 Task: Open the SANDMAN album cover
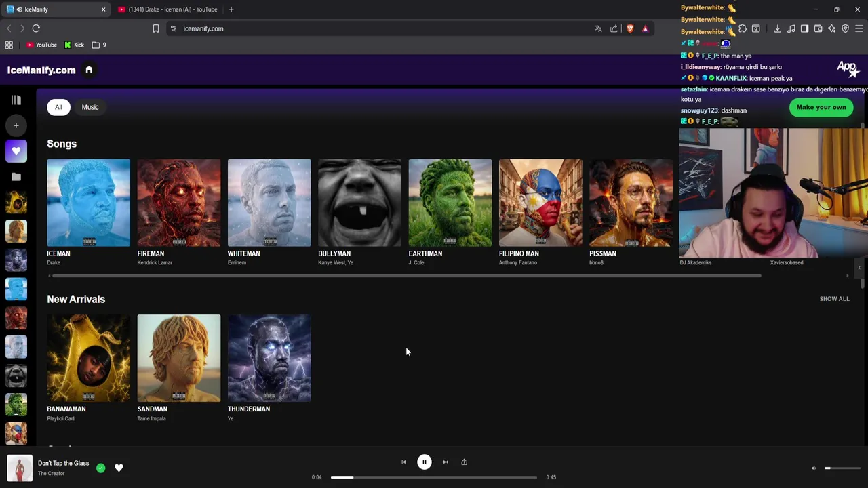click(x=179, y=358)
